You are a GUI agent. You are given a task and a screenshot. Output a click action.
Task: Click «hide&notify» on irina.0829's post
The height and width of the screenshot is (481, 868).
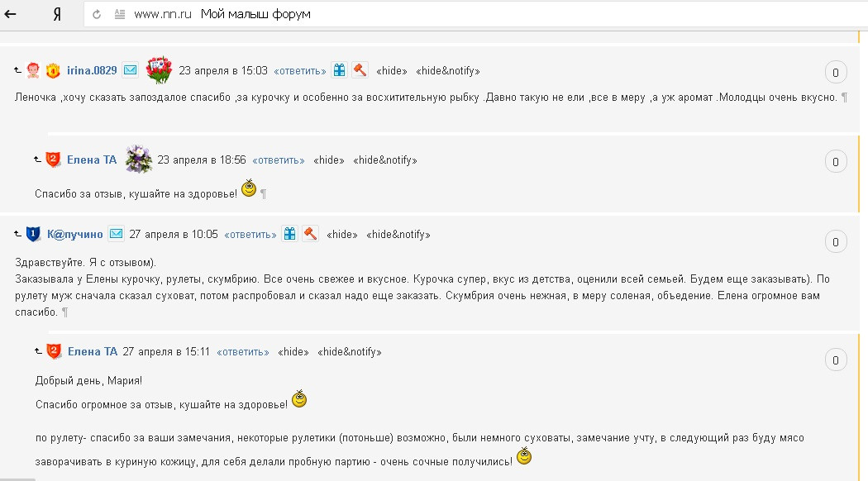448,71
